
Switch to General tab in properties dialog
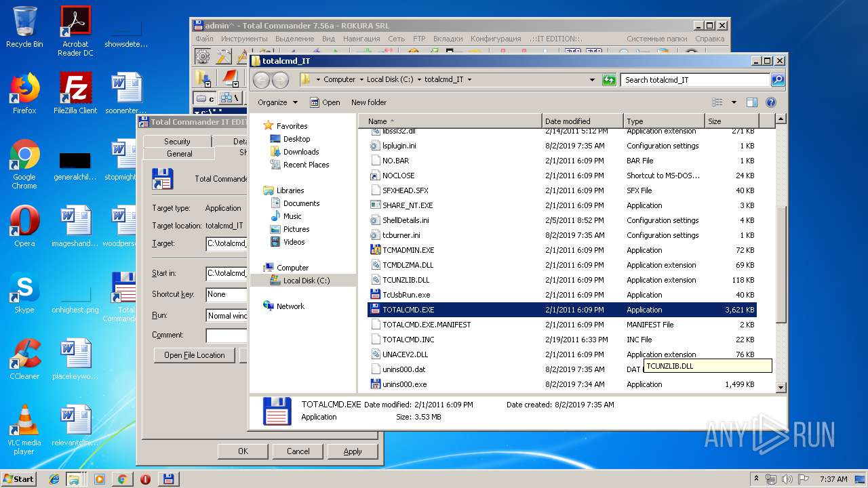pos(179,153)
